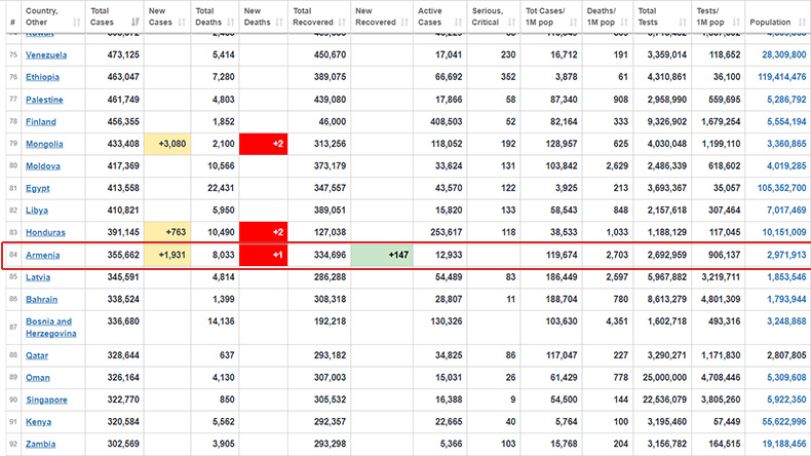Screen dimensions: 811x456
Task: Open the Mongolia country link
Action: pos(44,144)
